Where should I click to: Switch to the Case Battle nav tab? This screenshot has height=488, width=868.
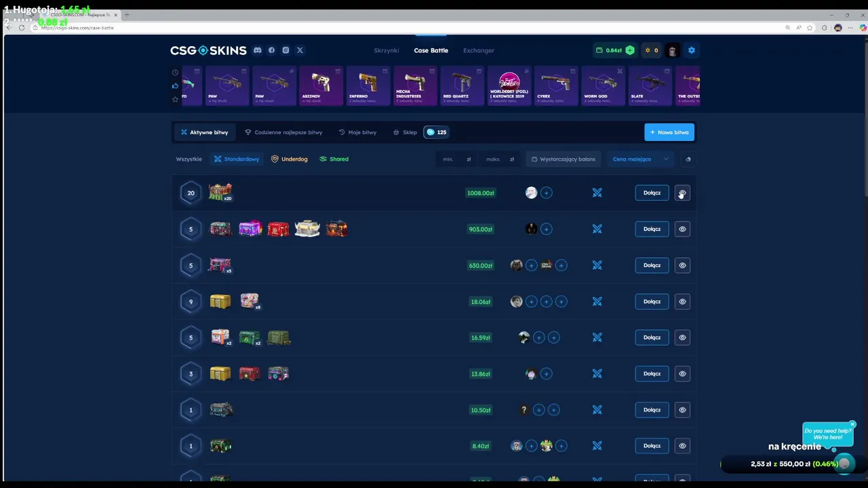(x=431, y=50)
